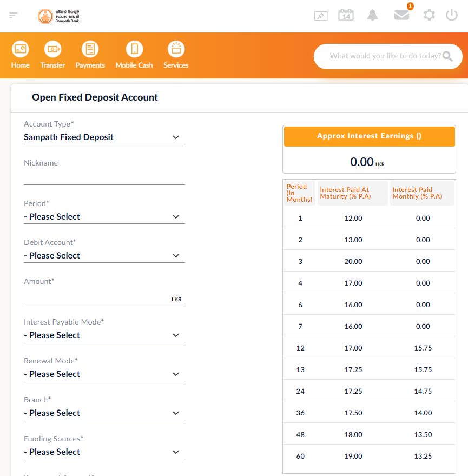Open the pinned shortcuts icon
The width and height of the screenshot is (468, 476).
[x=321, y=16]
